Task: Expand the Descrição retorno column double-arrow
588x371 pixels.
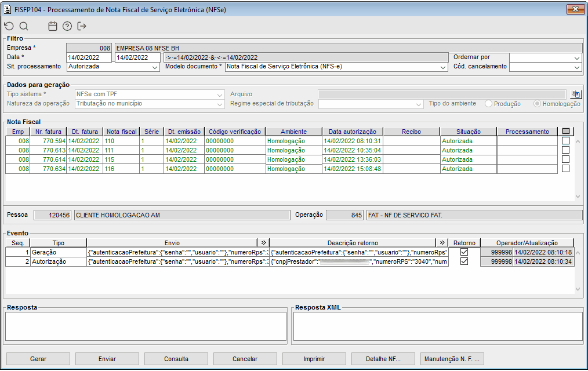Action: coord(442,243)
